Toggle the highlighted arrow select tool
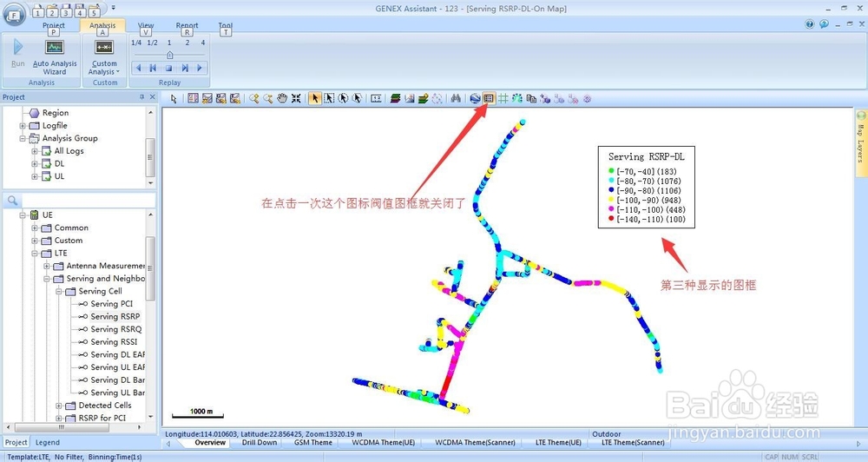Screen dimensions: 868x462 click(x=314, y=99)
